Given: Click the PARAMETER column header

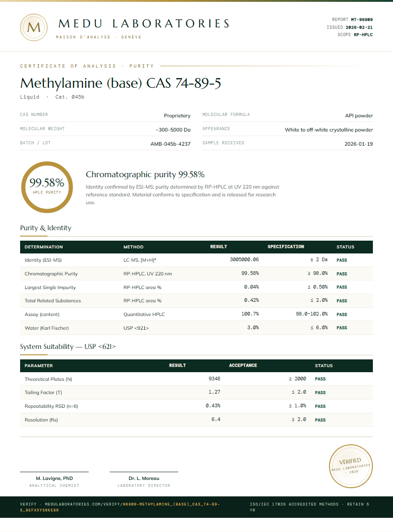Looking at the screenshot, I should (x=38, y=366).
